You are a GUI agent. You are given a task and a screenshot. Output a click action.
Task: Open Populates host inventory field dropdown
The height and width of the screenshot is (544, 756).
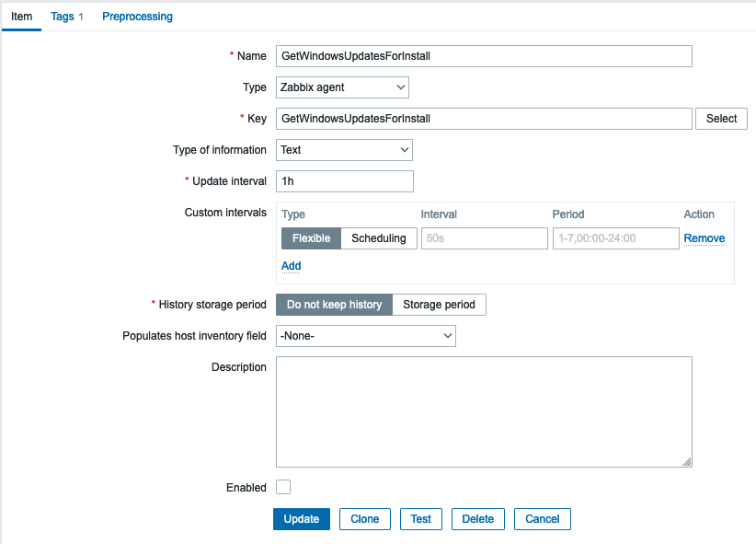(x=366, y=337)
